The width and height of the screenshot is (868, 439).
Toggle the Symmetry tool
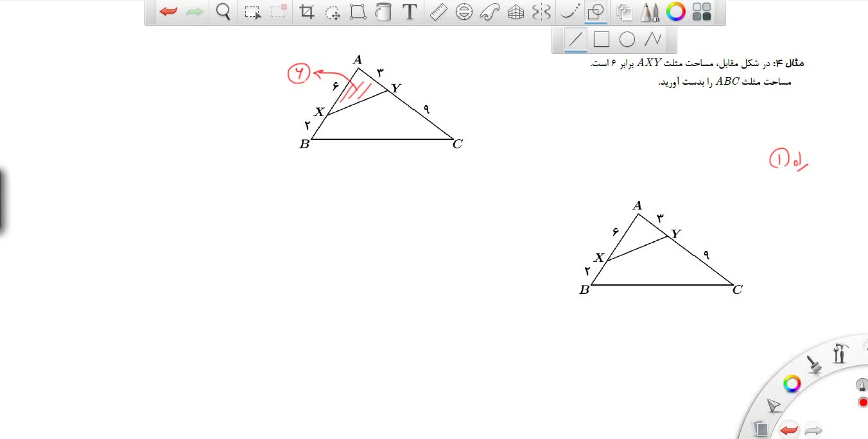(x=542, y=12)
